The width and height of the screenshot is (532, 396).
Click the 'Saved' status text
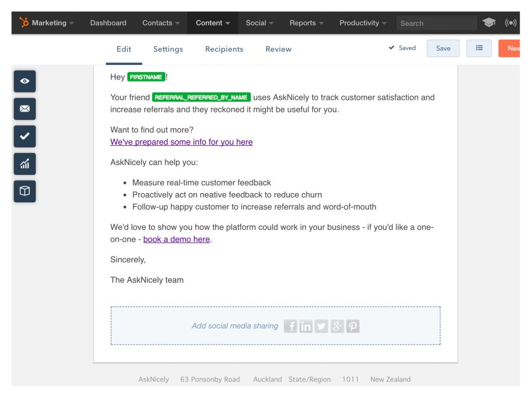407,48
